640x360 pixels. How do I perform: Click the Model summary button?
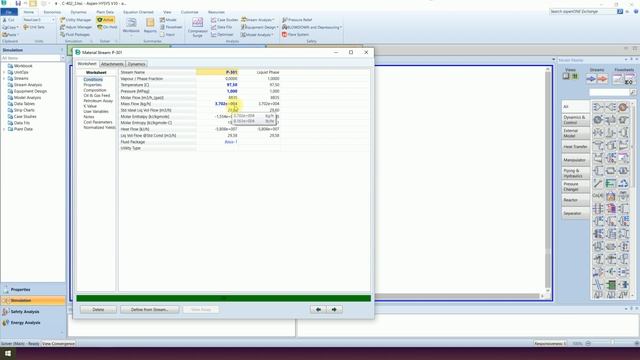(168, 20)
